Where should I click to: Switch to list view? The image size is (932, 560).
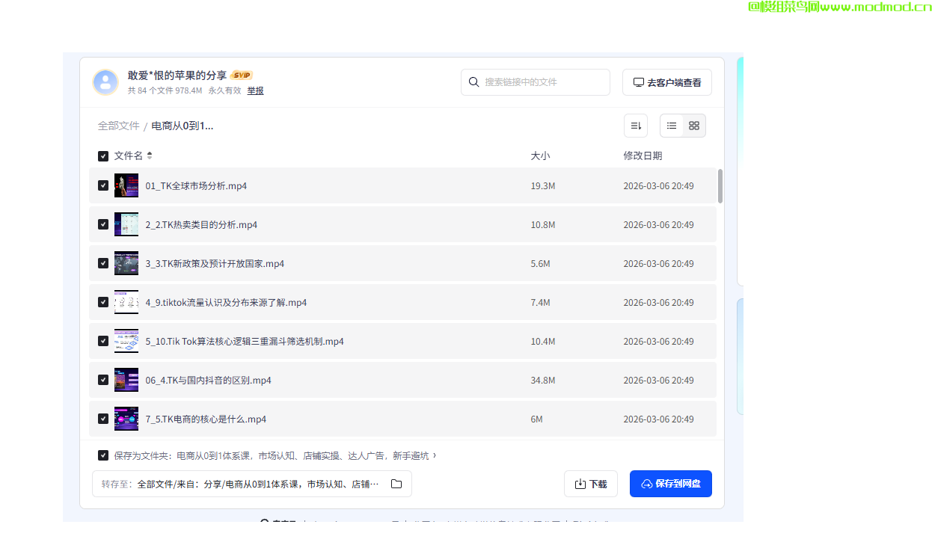tap(672, 126)
